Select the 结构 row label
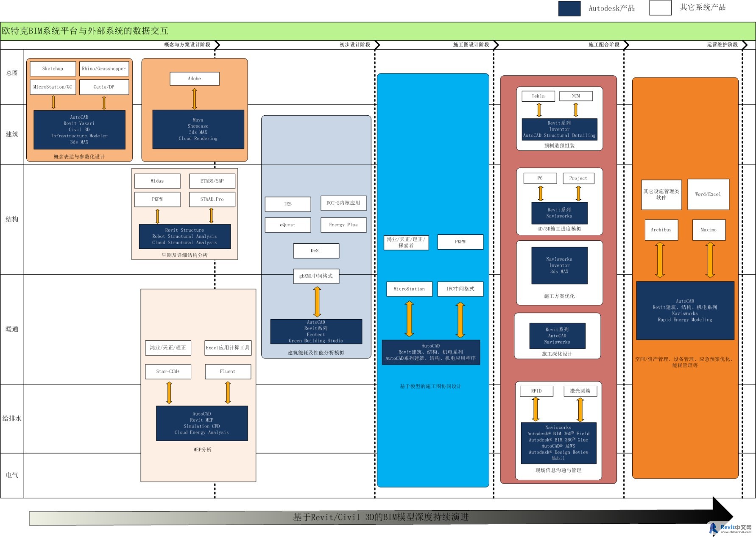The image size is (756, 537). (x=12, y=219)
